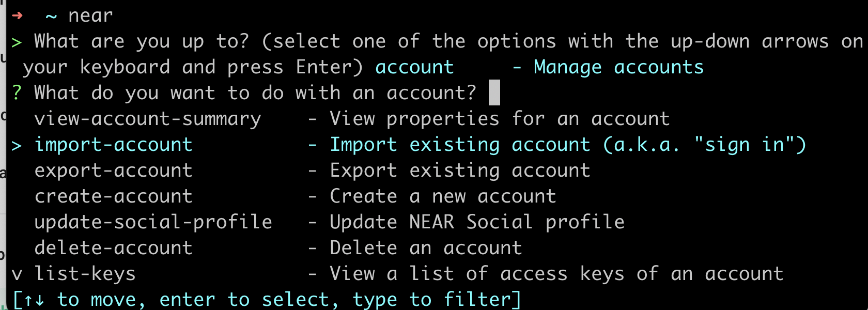Select the list-keys option
The width and height of the screenshot is (868, 310).
click(x=85, y=274)
